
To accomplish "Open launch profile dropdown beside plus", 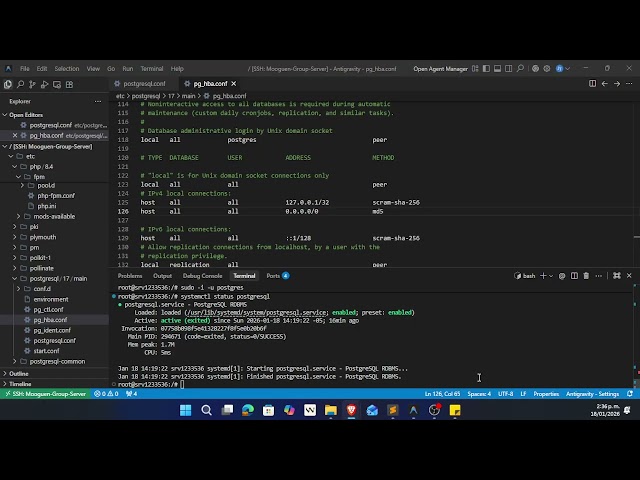I will tap(551, 276).
